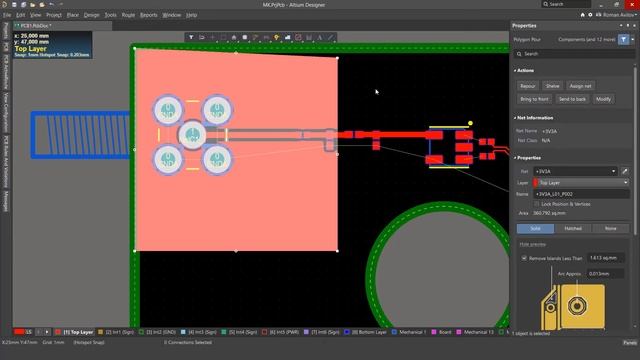This screenshot has height=360, width=640.
Task: Click the align objects icon in Active Bar
Action: 234,37
